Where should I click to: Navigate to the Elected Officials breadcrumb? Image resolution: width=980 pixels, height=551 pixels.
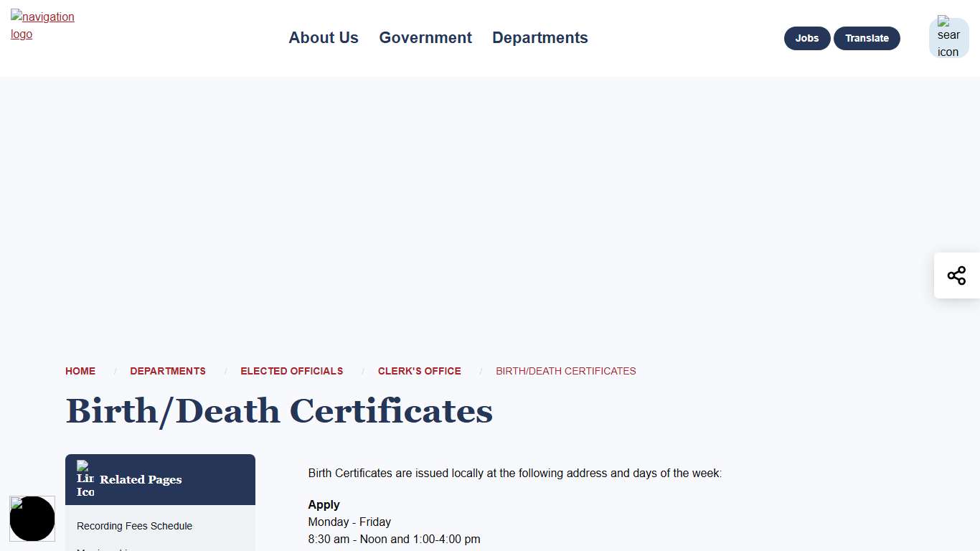pyautogui.click(x=291, y=371)
